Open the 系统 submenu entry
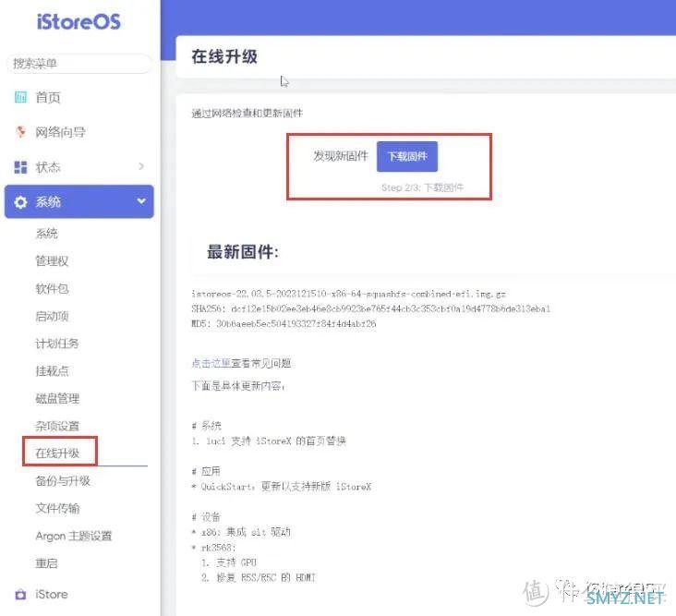This screenshot has height=616, width=676. click(x=46, y=234)
